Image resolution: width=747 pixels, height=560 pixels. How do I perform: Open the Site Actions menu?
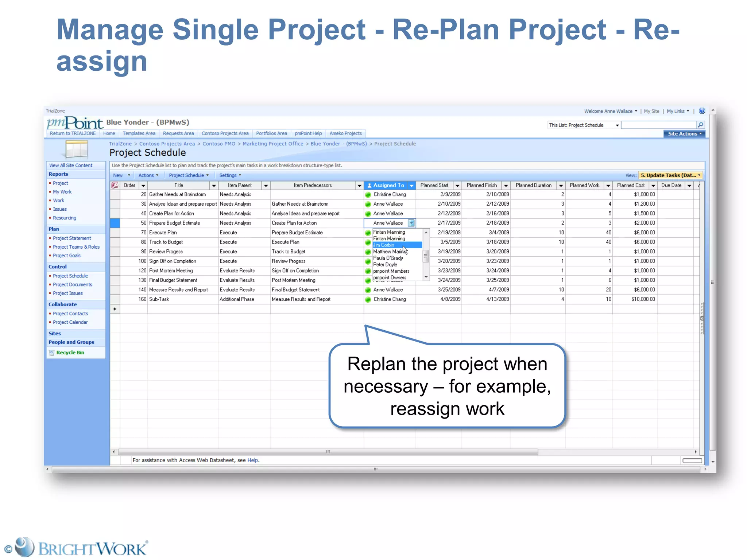[684, 134]
